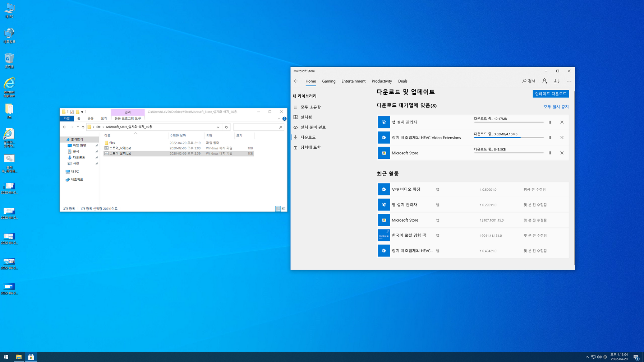Switch to the Productivity tab in Store

coord(382,81)
